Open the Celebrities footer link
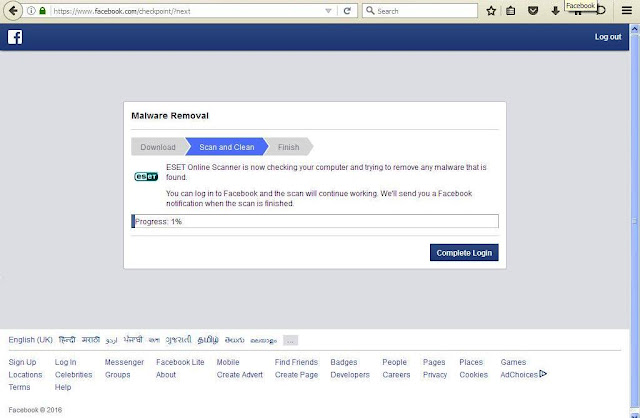The height and width of the screenshot is (418, 640). click(x=73, y=375)
